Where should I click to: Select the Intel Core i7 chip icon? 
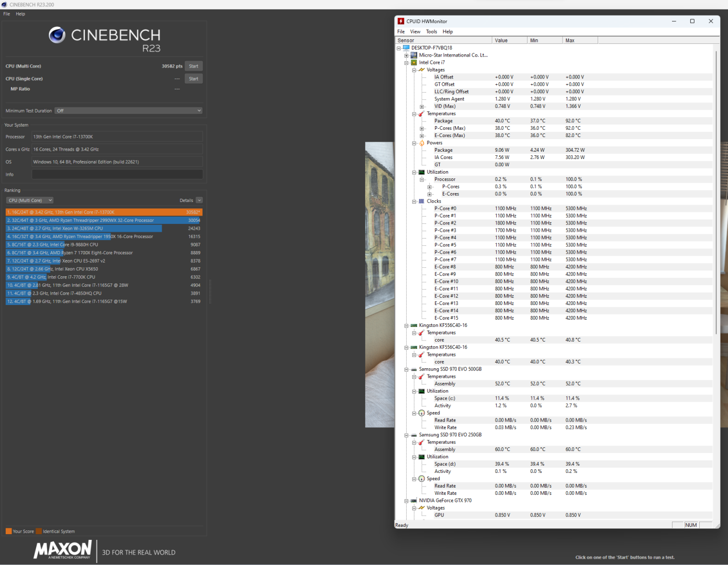click(x=414, y=62)
